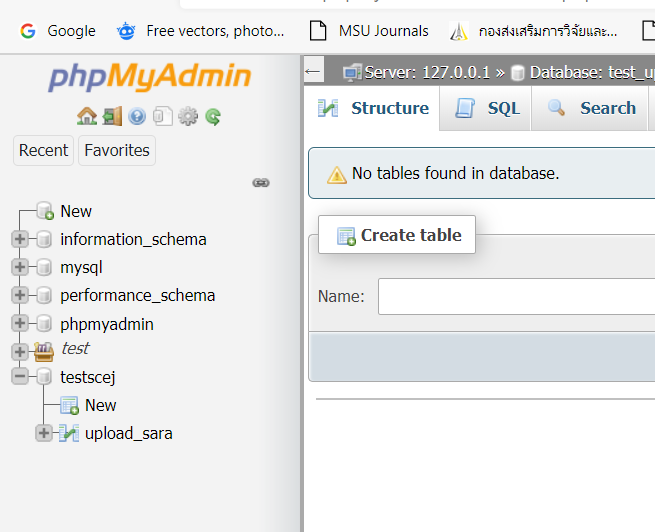
Task: Click the Database icon in breadcrumb
Action: pyautogui.click(x=518, y=73)
